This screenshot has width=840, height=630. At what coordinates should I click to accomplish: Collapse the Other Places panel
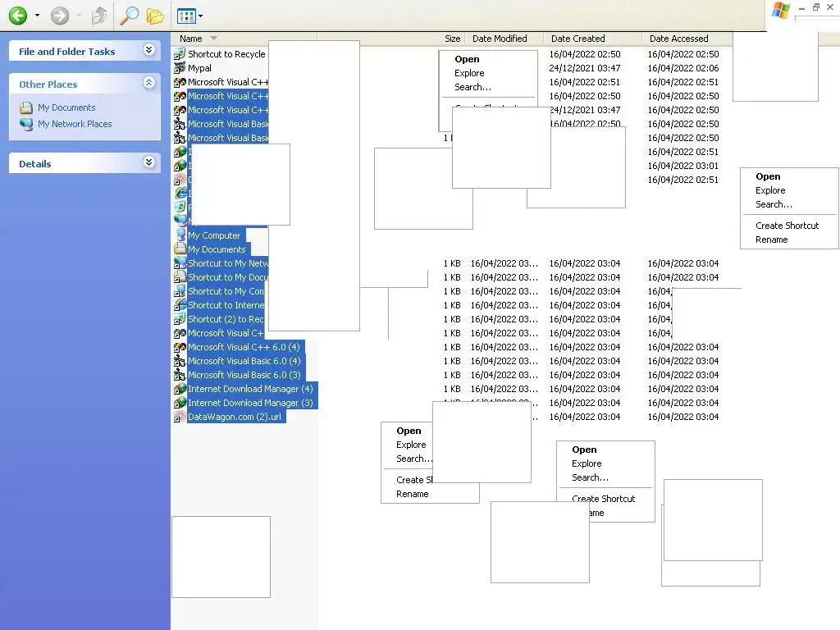(149, 83)
